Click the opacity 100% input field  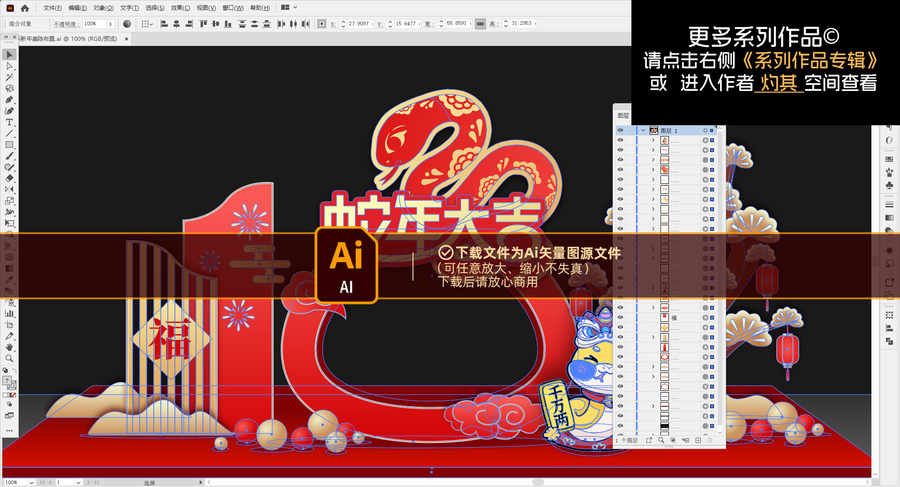94,24
